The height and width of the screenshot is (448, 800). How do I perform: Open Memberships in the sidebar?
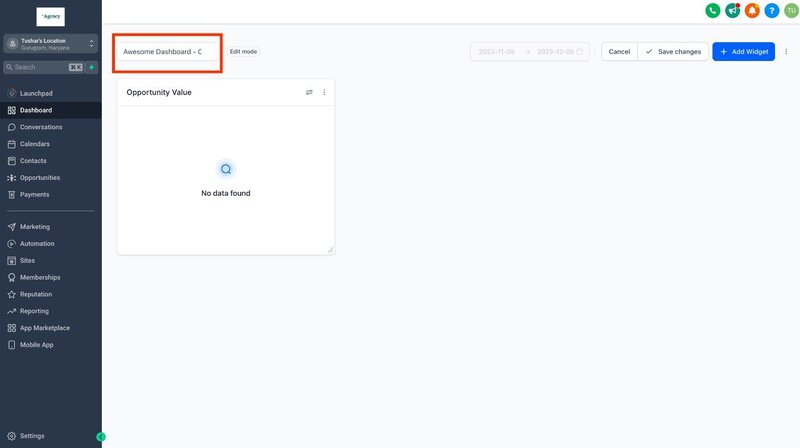coord(40,277)
